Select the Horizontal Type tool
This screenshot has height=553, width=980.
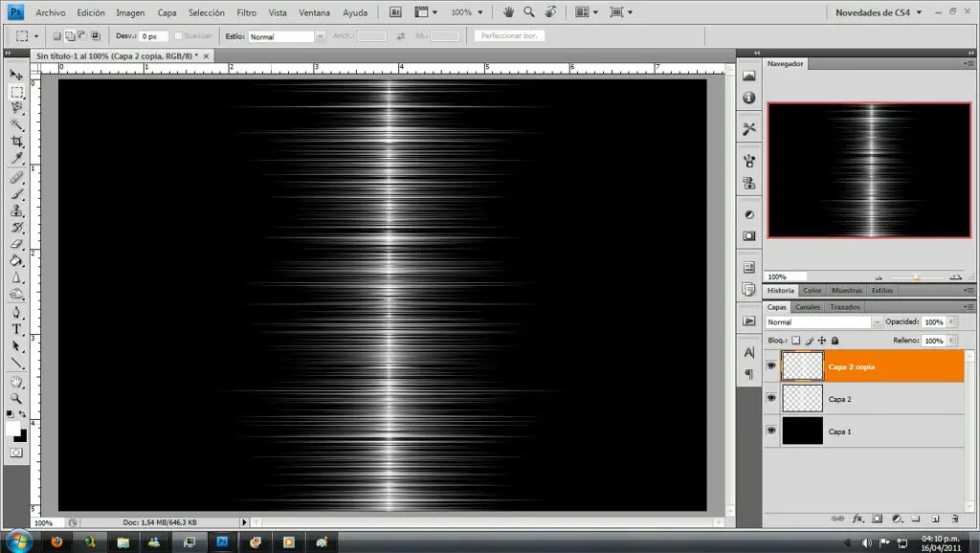pos(16,329)
